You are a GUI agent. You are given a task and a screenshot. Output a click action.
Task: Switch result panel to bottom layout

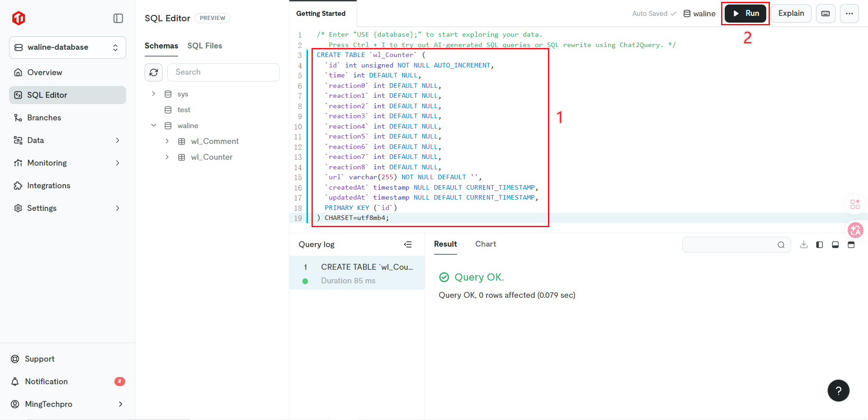click(835, 244)
